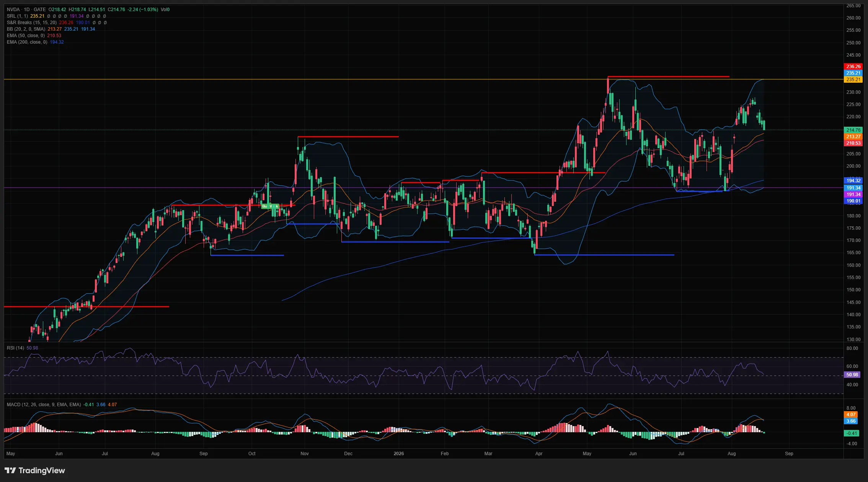Screen dimensions: 868x482
Task: Click the high value H218.74
Action: (x=77, y=10)
